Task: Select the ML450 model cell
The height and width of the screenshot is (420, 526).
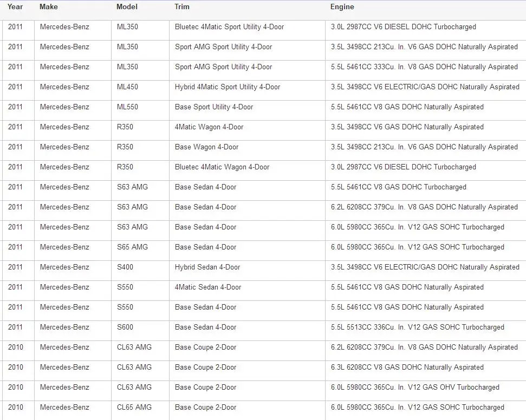Action: [x=127, y=87]
